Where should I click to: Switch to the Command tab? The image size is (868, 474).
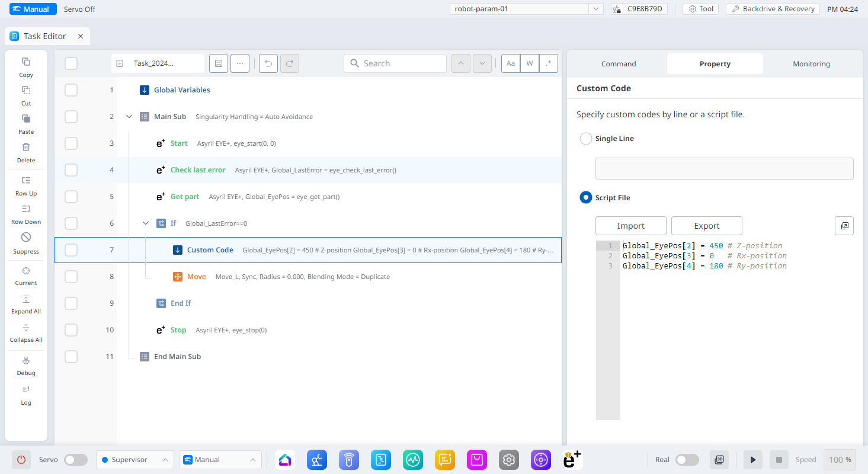(619, 64)
